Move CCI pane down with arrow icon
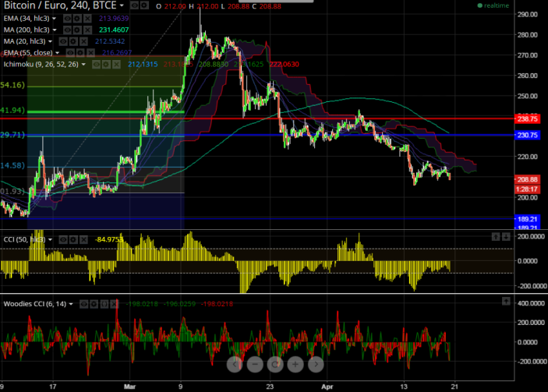Image resolution: width=548 pixels, height=392 pixels. [x=506, y=237]
